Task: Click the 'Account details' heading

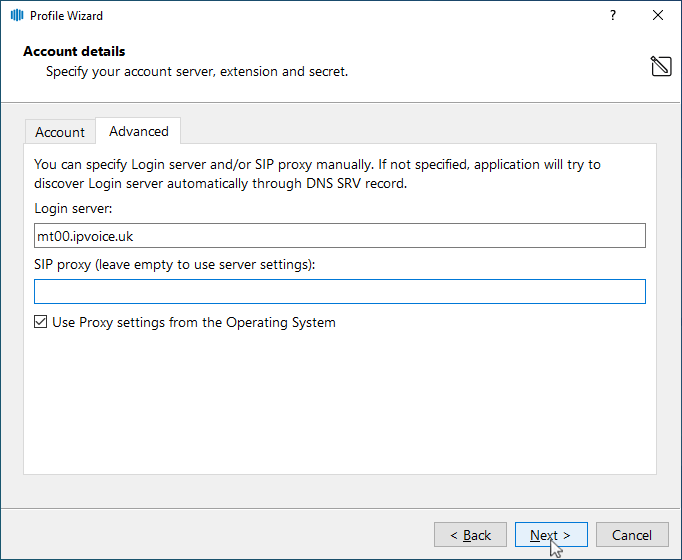Action: point(74,51)
